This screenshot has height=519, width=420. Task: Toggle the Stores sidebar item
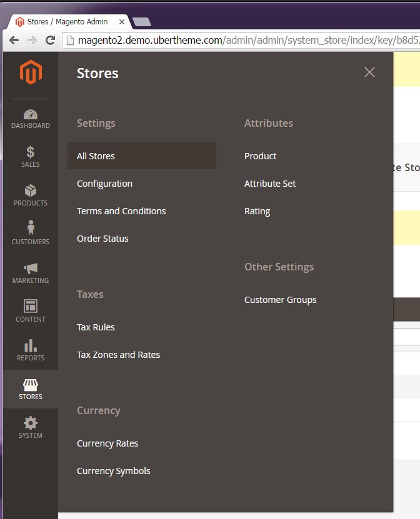(31, 389)
